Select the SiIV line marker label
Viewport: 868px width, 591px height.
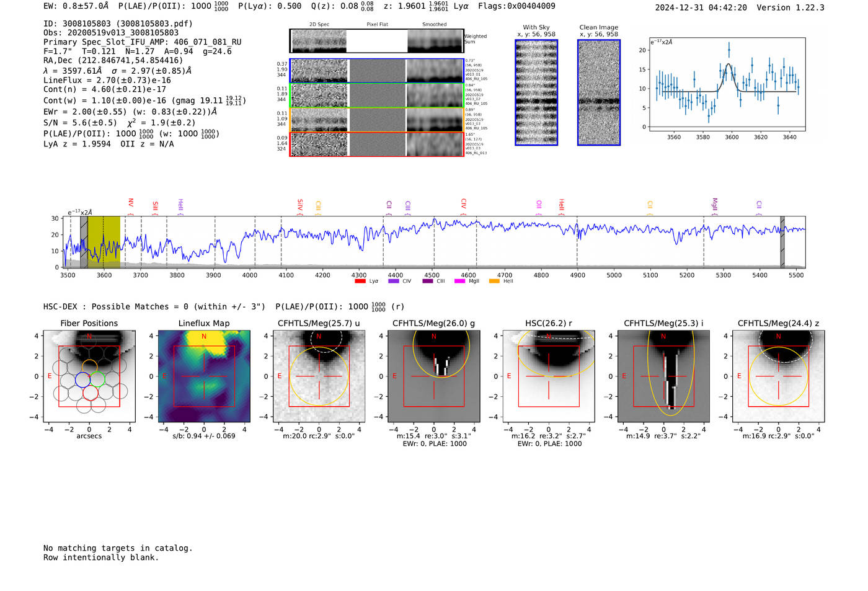(300, 204)
